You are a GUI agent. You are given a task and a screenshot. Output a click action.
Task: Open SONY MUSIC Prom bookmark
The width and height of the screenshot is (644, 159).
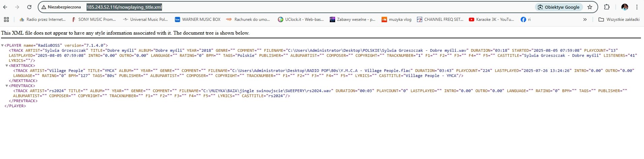[x=94, y=19]
